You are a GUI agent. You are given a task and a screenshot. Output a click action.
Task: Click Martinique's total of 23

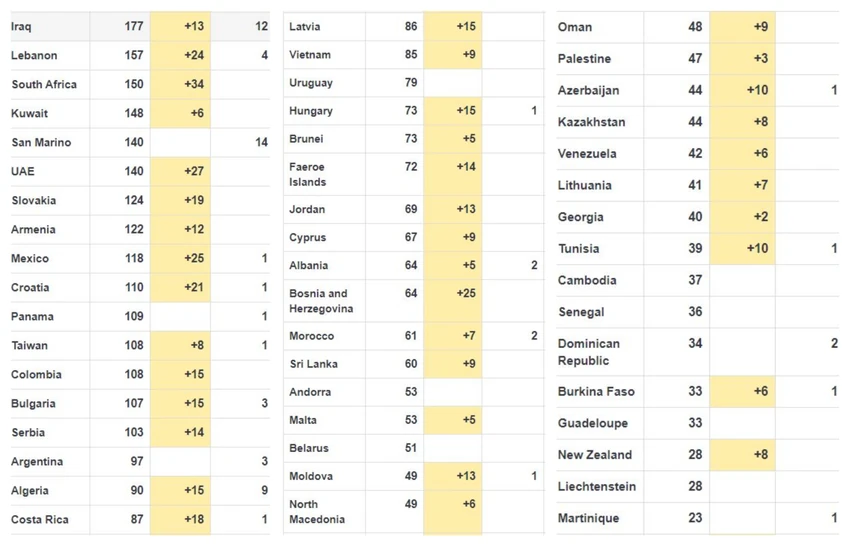click(x=695, y=518)
